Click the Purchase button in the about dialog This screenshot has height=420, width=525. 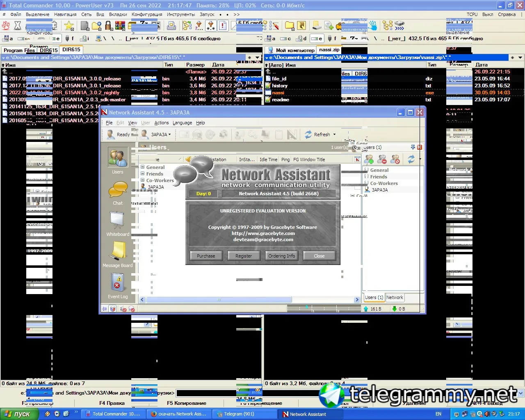pyautogui.click(x=206, y=256)
